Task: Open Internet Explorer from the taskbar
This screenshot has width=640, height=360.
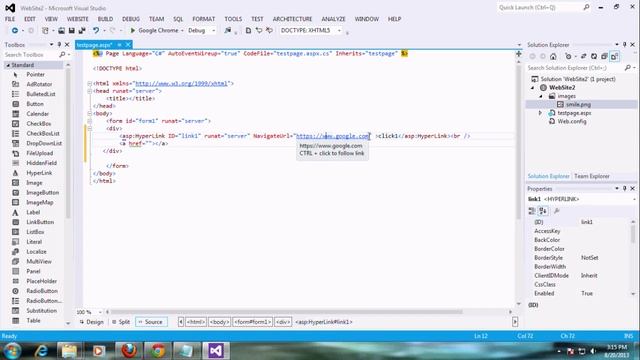Action: click(41, 351)
